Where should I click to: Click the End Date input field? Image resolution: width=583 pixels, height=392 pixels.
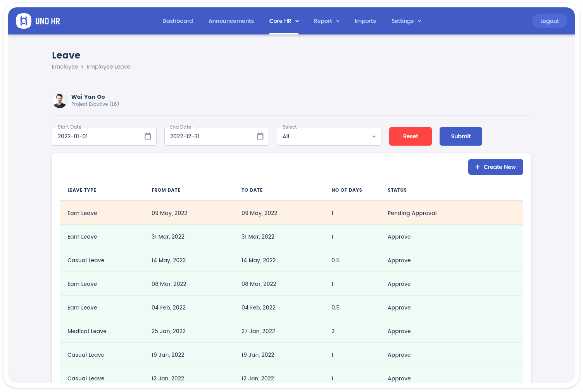coord(211,136)
